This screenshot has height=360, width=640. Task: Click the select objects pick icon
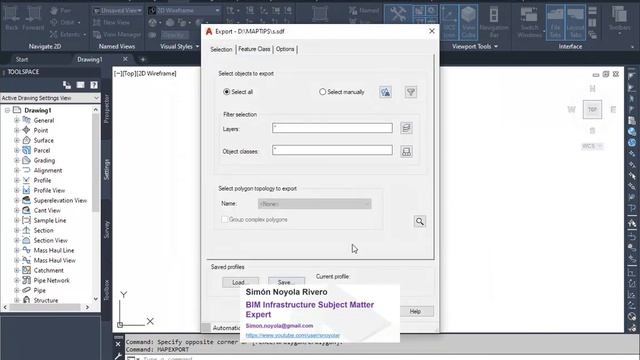coord(385,92)
